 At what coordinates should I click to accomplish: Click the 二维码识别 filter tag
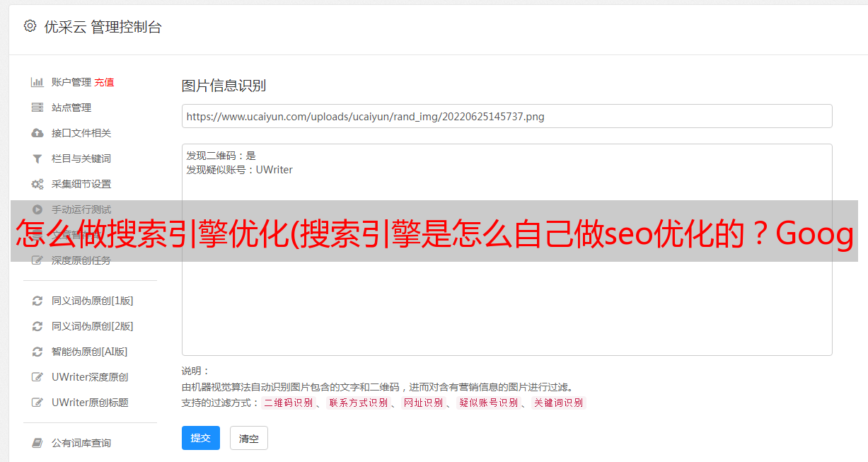(288, 403)
